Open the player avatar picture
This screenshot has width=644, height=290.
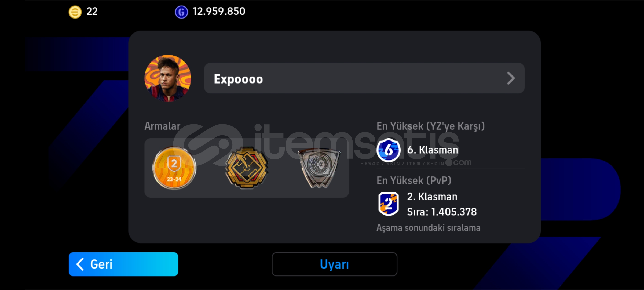click(x=168, y=78)
